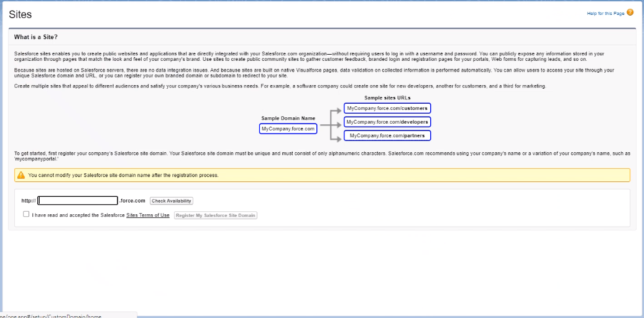The image size is (644, 318).
Task: Click the '.force.com' suffix text
Action: (132, 201)
